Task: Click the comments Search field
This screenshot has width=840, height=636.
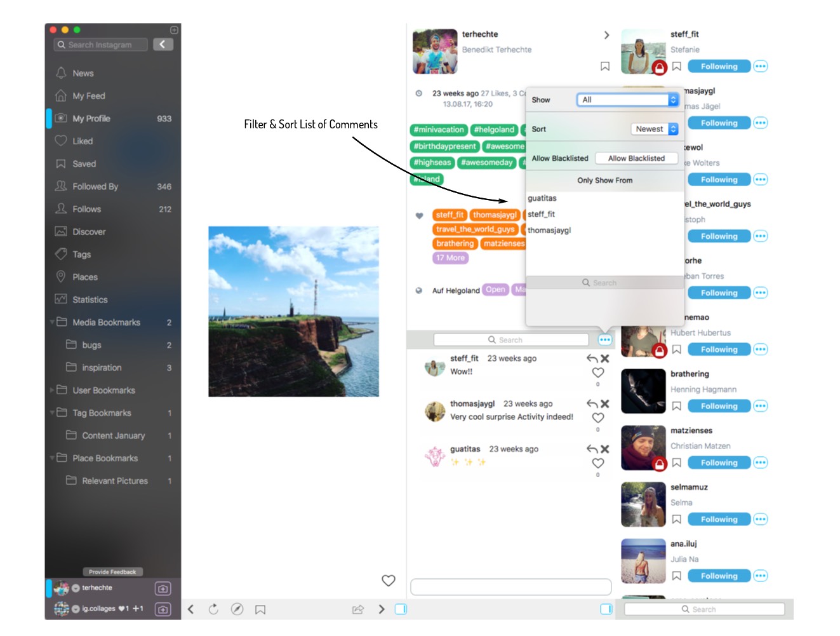Action: pos(511,340)
